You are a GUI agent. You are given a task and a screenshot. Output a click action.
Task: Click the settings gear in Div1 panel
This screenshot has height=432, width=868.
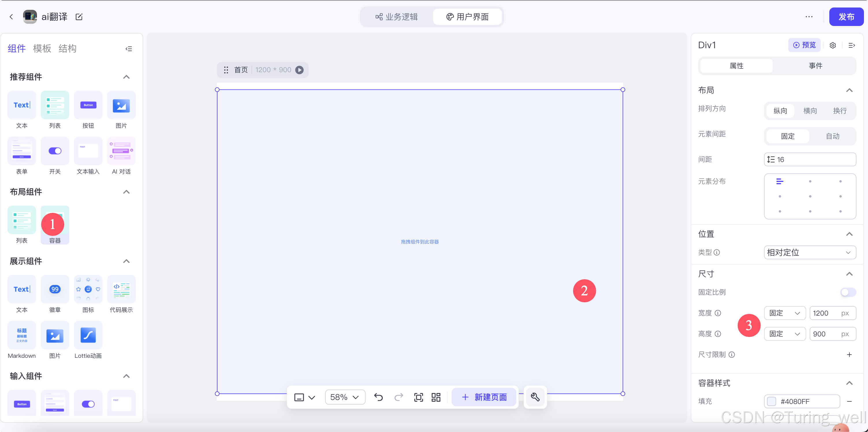832,45
